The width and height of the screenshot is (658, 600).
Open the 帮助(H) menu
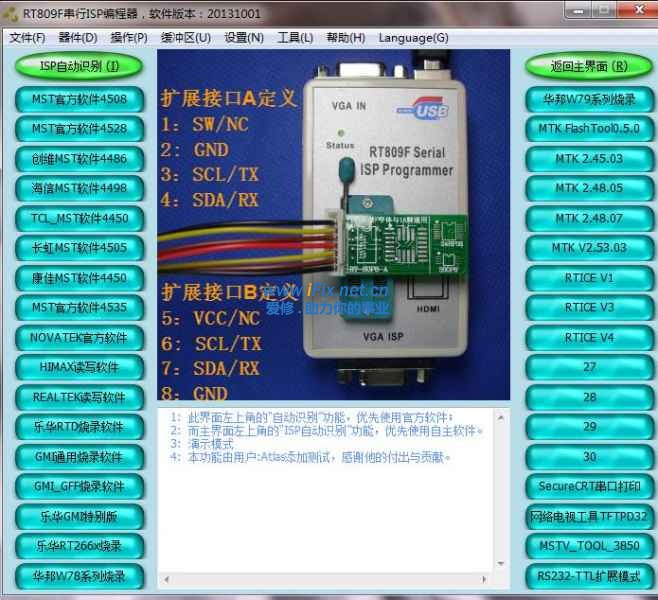pos(345,38)
